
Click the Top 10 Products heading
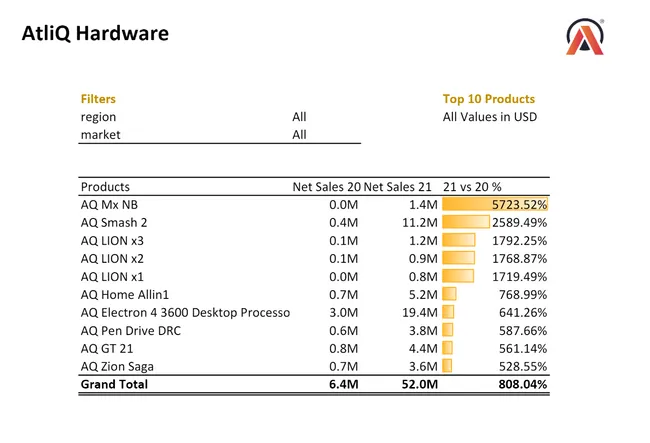[488, 99]
